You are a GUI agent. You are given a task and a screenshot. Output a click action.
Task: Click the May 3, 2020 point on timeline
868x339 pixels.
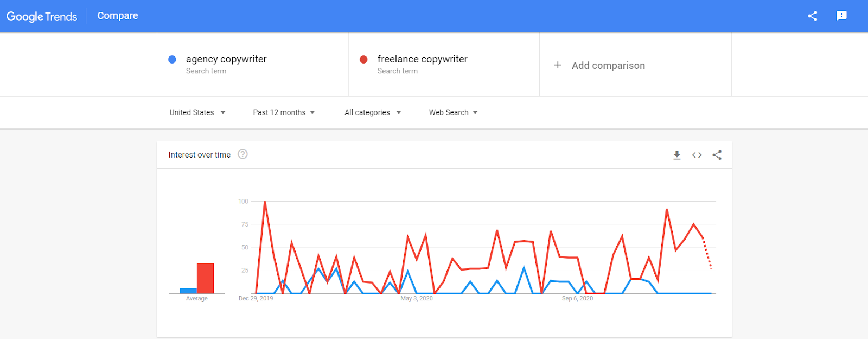click(x=417, y=298)
